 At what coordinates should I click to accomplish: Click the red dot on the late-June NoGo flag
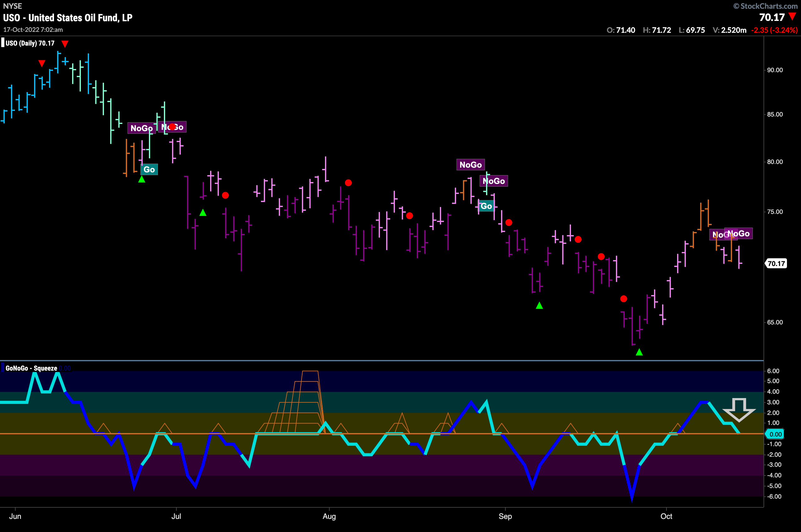click(x=172, y=126)
